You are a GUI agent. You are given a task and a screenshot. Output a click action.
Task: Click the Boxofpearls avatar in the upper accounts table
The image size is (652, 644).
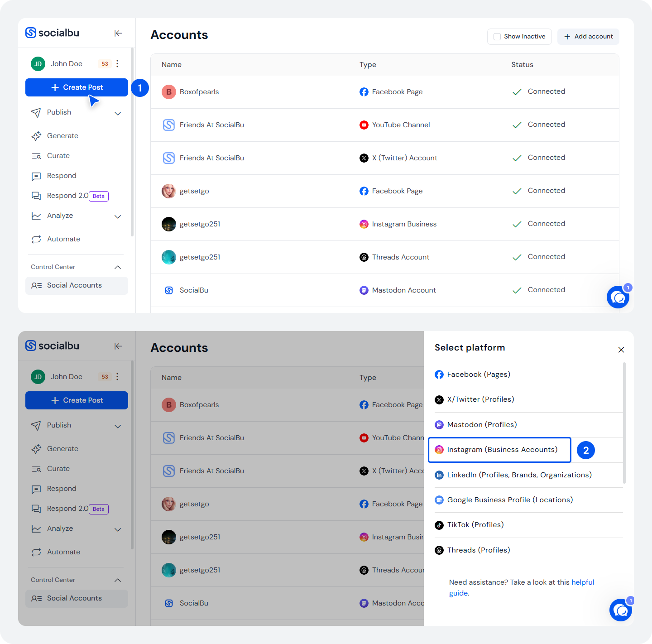pyautogui.click(x=169, y=92)
